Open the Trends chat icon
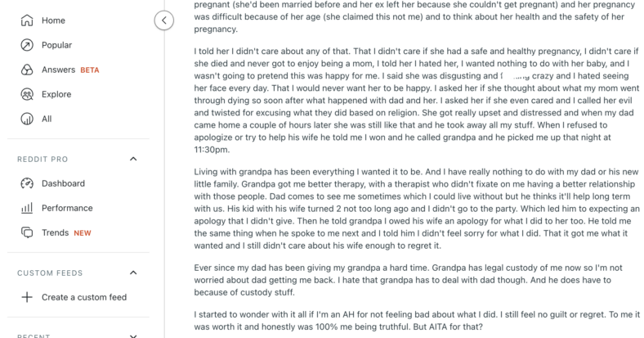The height and width of the screenshot is (338, 644). tap(27, 232)
